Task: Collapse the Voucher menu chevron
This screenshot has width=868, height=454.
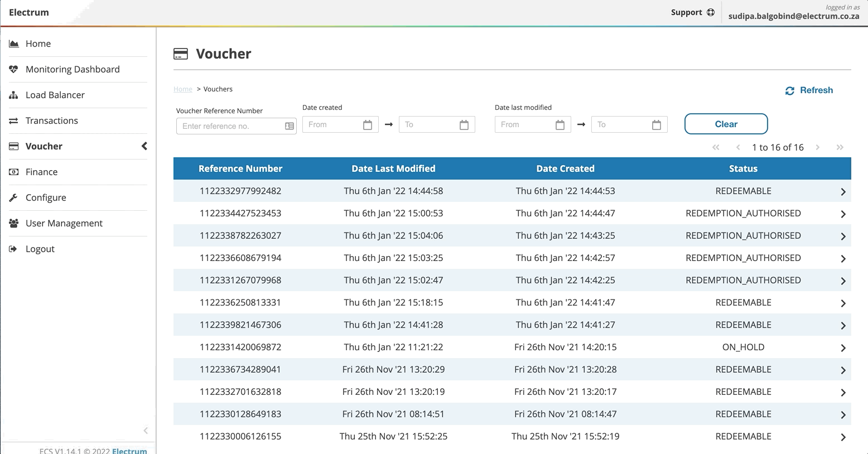Action: (144, 146)
